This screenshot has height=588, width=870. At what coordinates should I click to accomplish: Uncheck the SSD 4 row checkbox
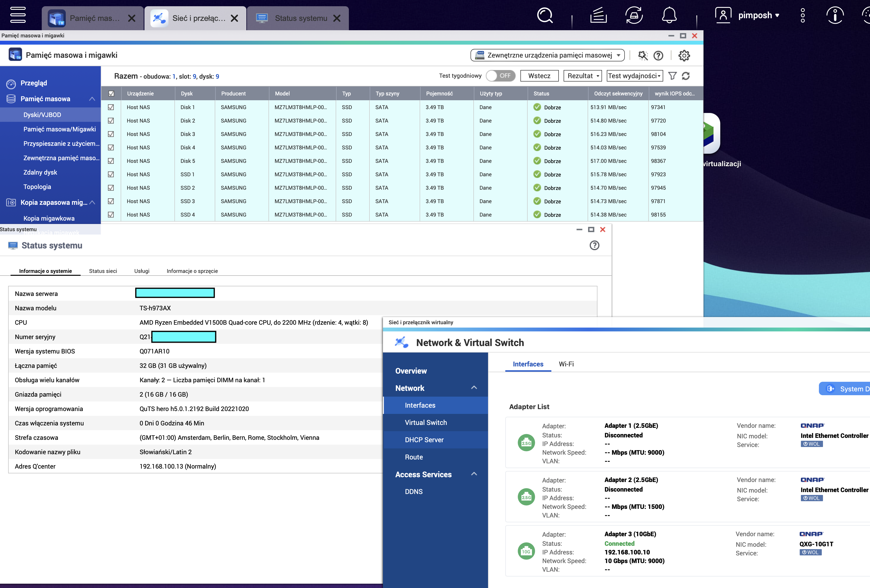111,215
